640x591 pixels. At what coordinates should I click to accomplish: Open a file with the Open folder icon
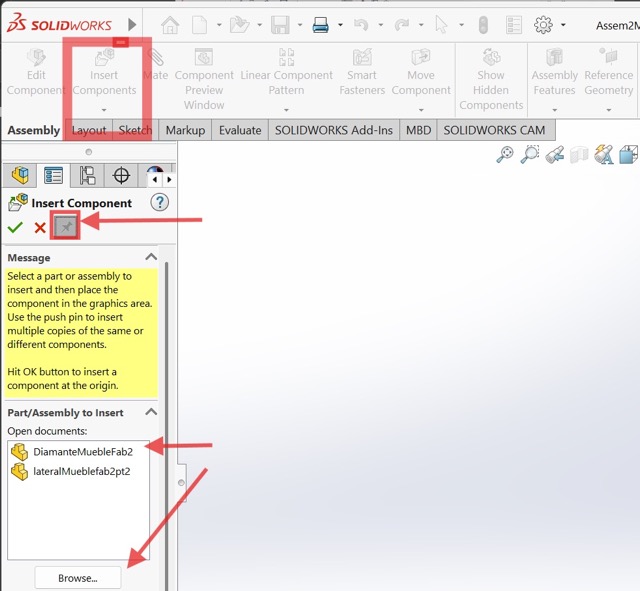[x=240, y=25]
